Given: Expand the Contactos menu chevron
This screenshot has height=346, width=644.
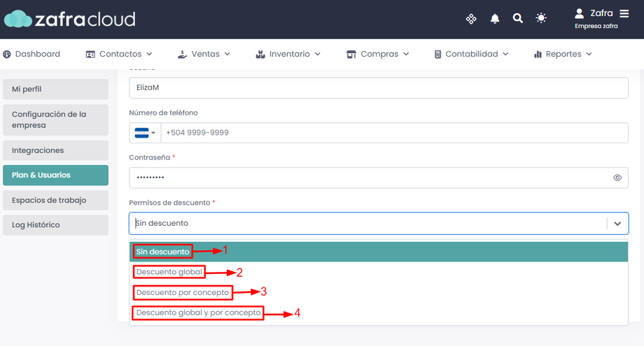Looking at the screenshot, I should tap(149, 54).
